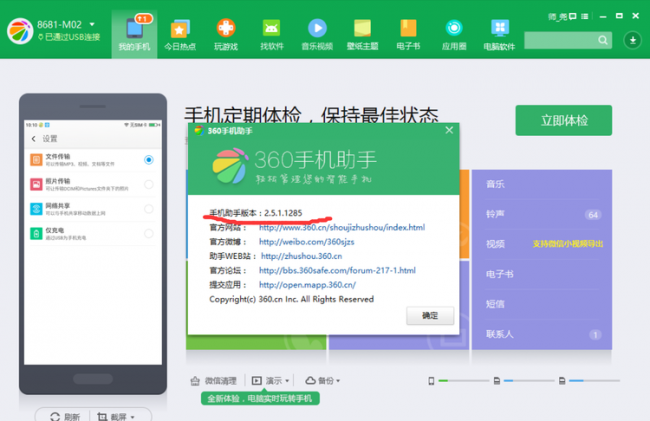The width and height of the screenshot is (650, 421).
Task: Click the 手机助手版本 2.5.1.1285 text
Action: (256, 213)
